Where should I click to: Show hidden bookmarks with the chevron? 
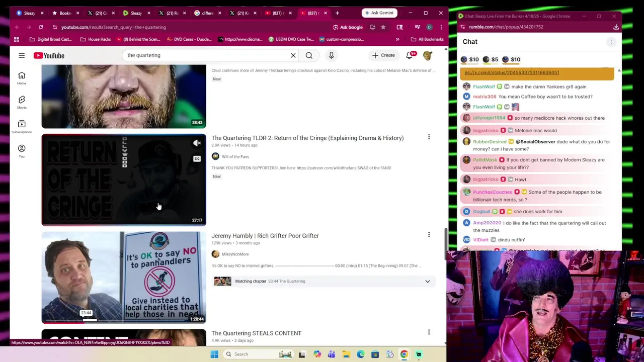click(x=397, y=39)
